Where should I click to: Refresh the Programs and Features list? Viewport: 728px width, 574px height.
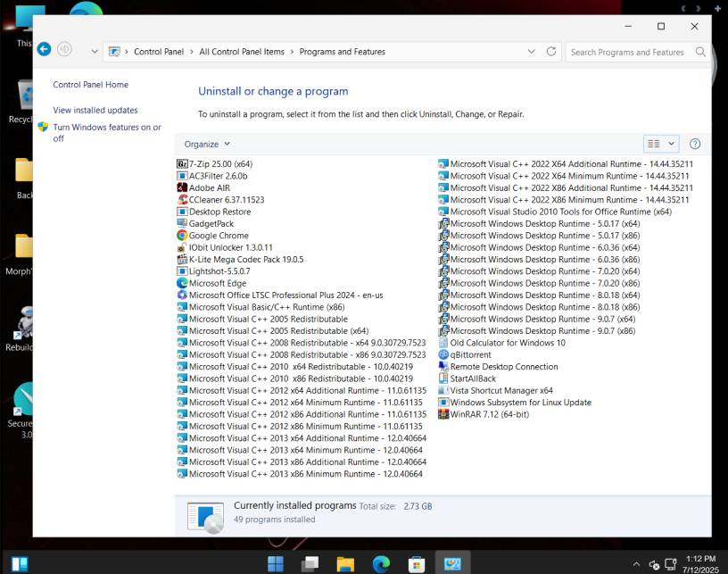point(551,52)
